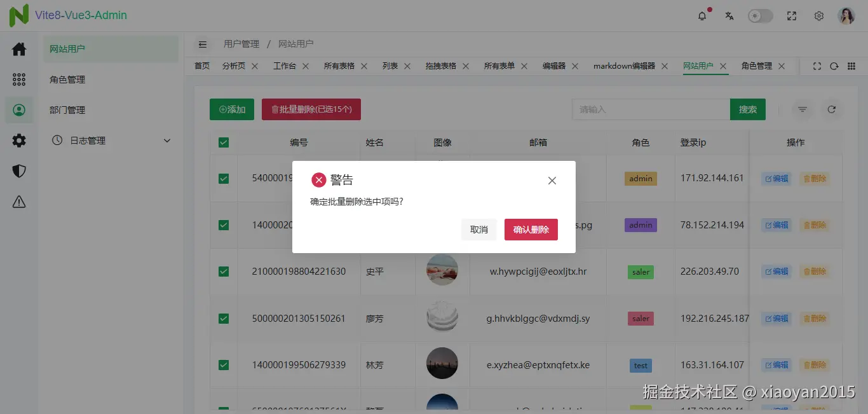Close the 分析页 tab
This screenshot has height=414, width=868.
tap(255, 66)
